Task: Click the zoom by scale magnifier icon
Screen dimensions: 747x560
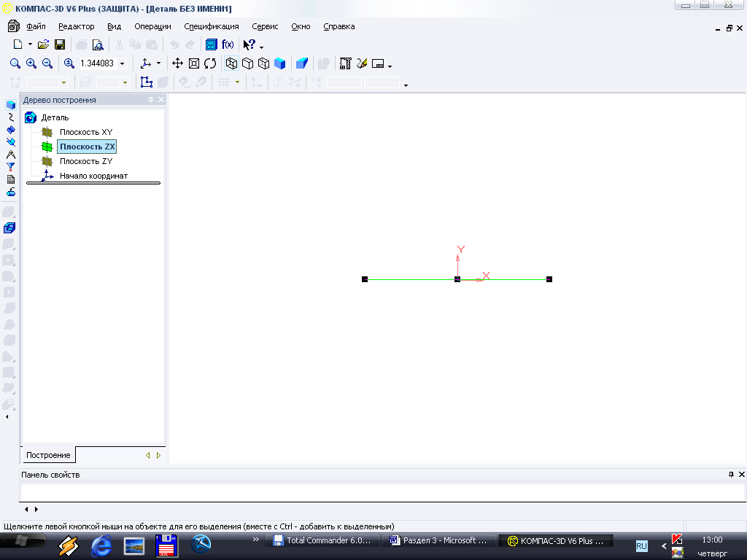Action: coord(69,63)
